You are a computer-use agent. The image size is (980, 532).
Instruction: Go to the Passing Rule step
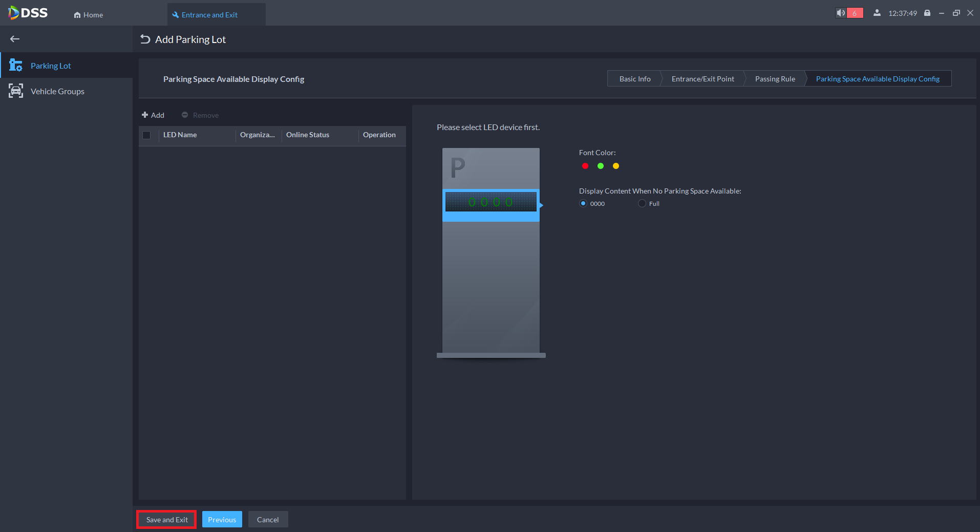775,79
